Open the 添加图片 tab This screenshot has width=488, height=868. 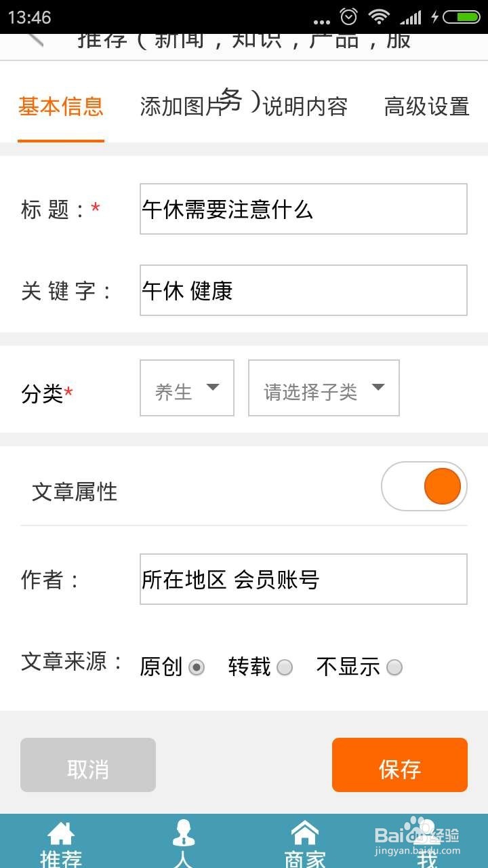[182, 106]
